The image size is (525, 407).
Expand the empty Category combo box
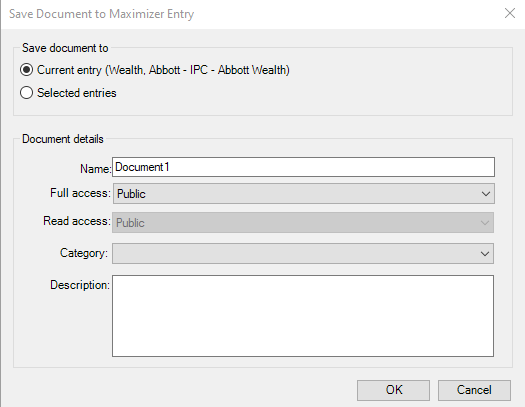click(x=303, y=253)
